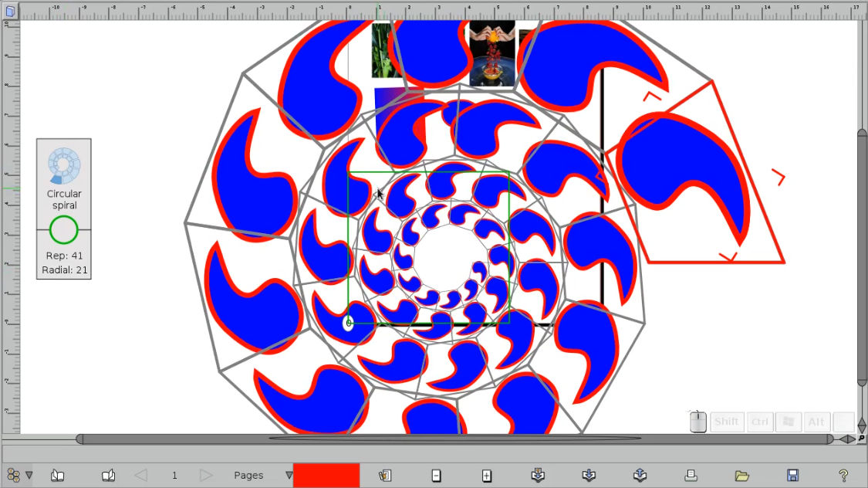The image size is (868, 488).
Task: Open help with the question mark icon
Action: click(843, 475)
